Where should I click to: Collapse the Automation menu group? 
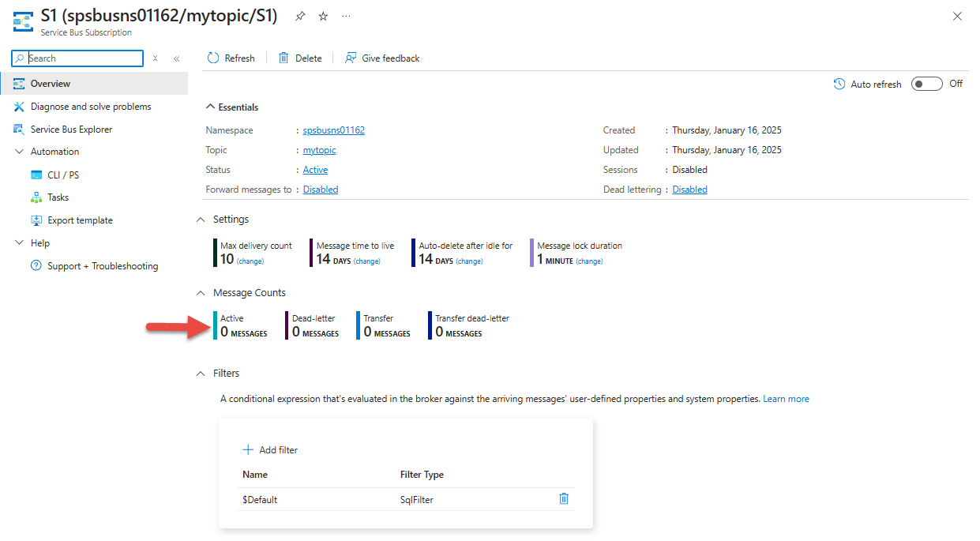(x=20, y=152)
